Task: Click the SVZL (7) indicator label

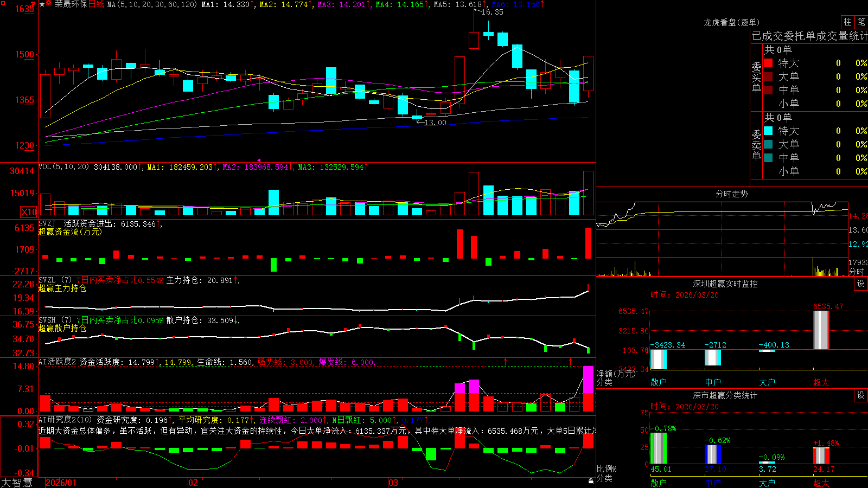Action: pos(55,280)
